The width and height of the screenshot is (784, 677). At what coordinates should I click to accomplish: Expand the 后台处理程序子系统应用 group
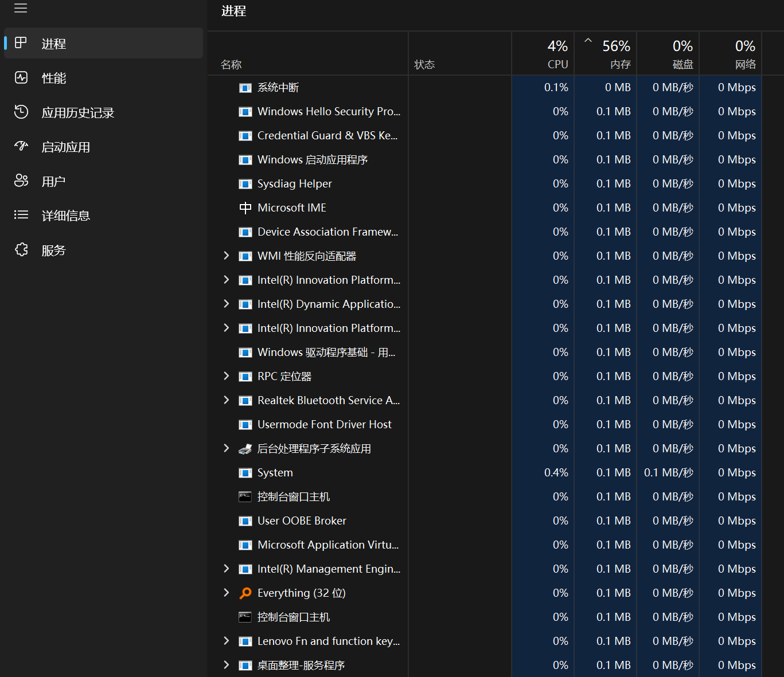(x=226, y=448)
